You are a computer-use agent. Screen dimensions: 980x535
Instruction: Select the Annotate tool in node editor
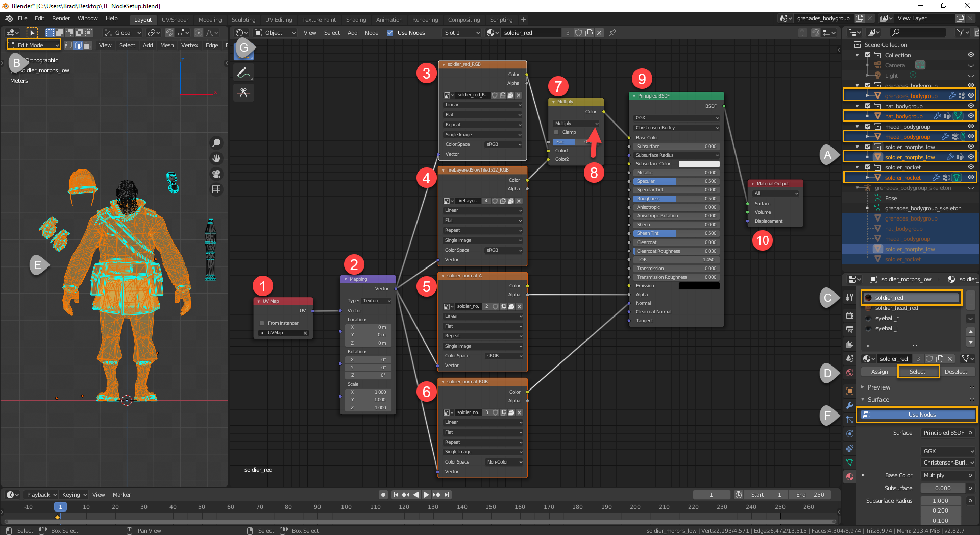point(243,73)
